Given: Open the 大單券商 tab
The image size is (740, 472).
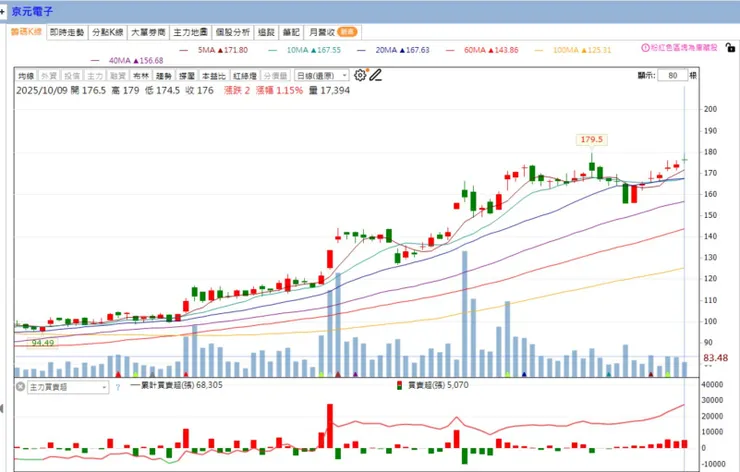Looking at the screenshot, I should click(148, 32).
